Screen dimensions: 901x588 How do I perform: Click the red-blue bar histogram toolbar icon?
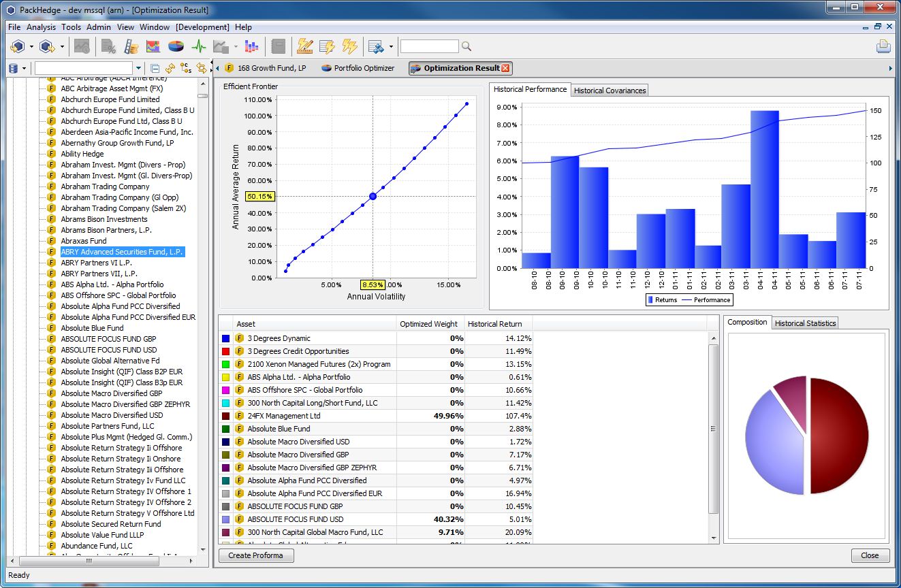(252, 46)
